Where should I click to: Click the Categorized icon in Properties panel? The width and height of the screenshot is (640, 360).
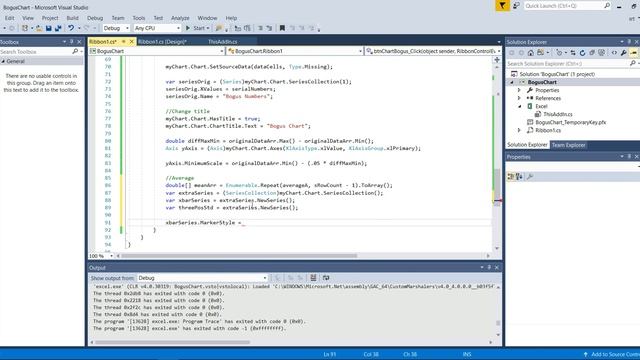pos(511,176)
